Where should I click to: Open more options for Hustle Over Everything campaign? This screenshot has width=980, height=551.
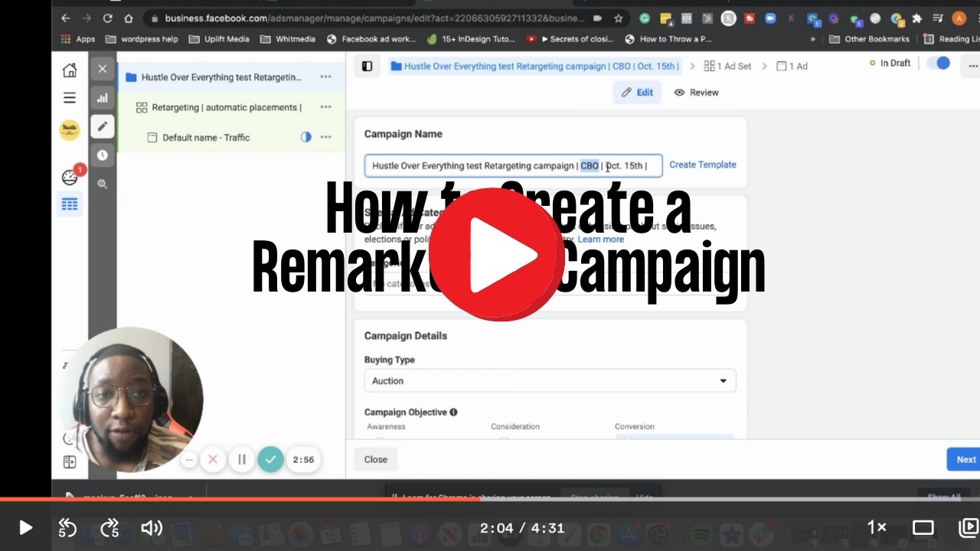(x=325, y=77)
